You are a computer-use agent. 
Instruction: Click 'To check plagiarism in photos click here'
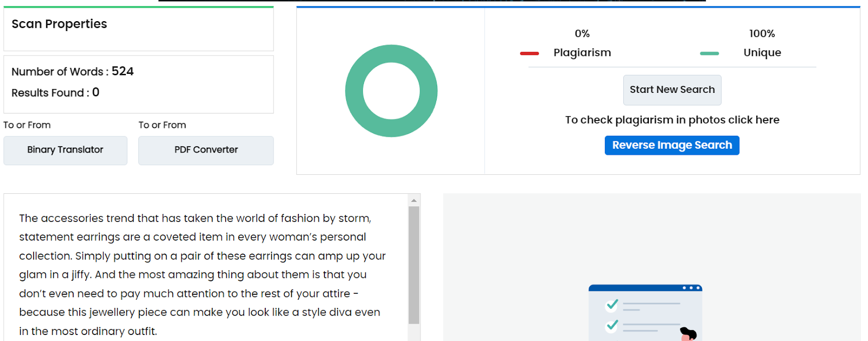point(672,120)
